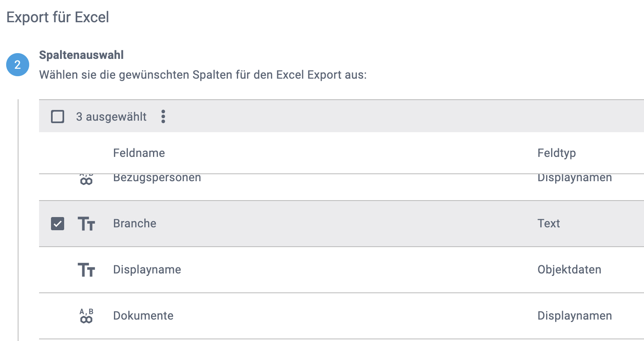Click Displaynamen type in the Dokumente row

[x=575, y=316]
